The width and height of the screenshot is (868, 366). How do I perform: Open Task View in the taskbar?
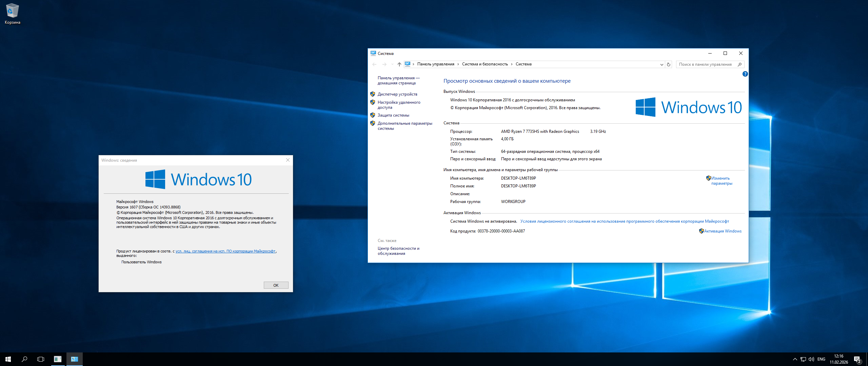click(x=41, y=359)
